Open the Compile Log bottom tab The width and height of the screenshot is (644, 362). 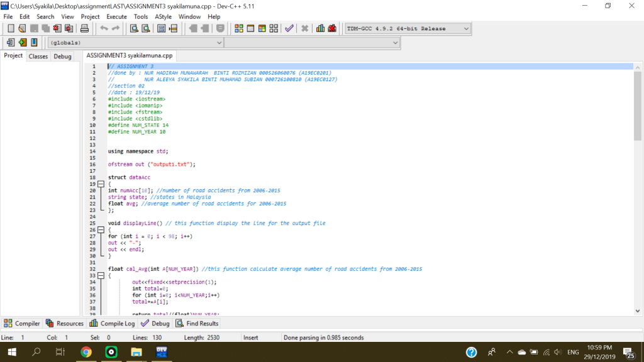coord(112,324)
